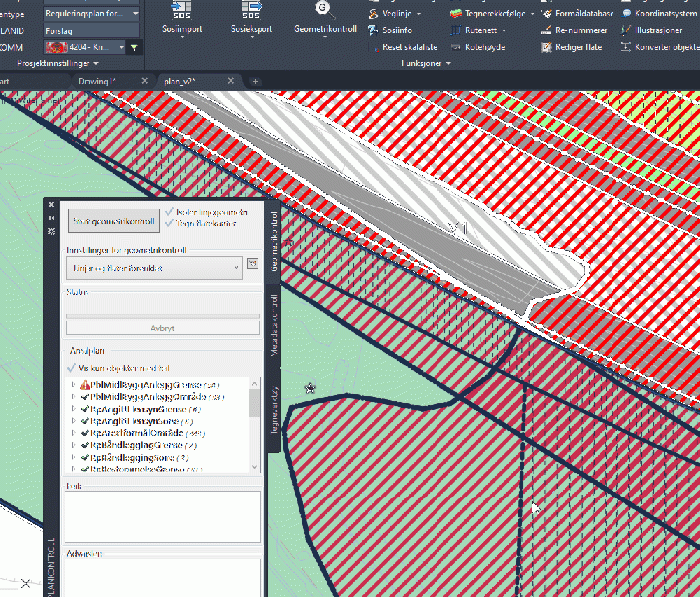Open the geometry control settings dropdown
700x597 pixels.
(x=154, y=268)
